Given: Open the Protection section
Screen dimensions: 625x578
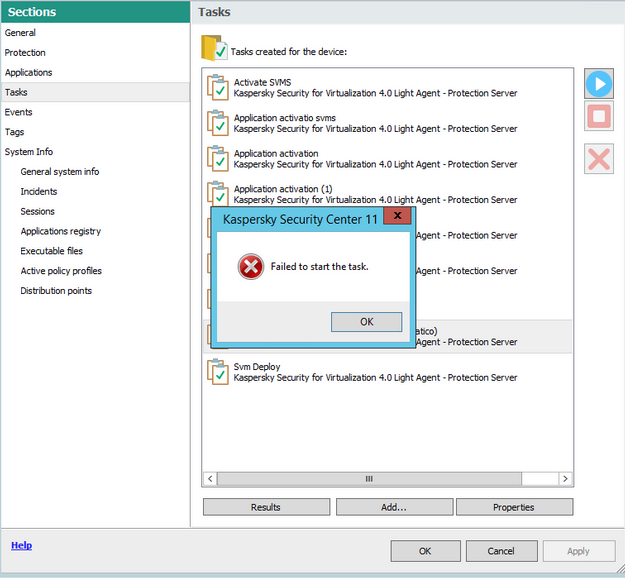Looking at the screenshot, I should point(25,53).
